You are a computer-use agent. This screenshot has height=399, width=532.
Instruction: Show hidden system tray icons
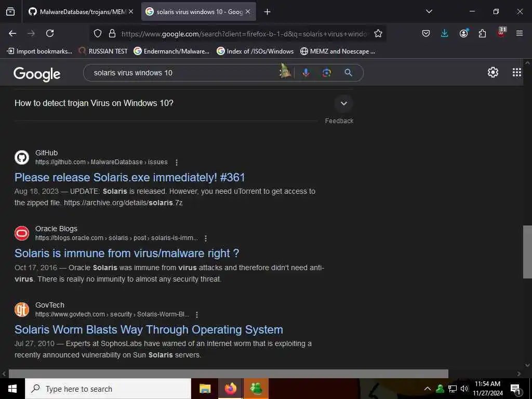(428, 389)
